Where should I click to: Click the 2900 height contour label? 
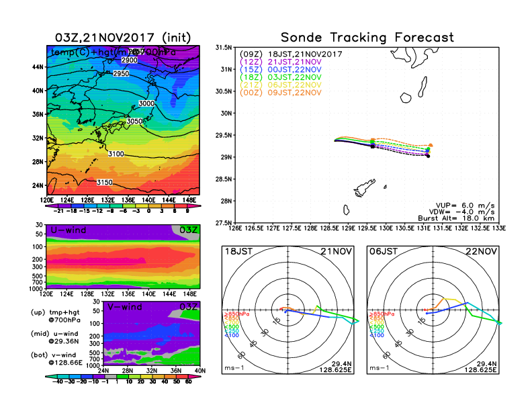click(x=130, y=60)
